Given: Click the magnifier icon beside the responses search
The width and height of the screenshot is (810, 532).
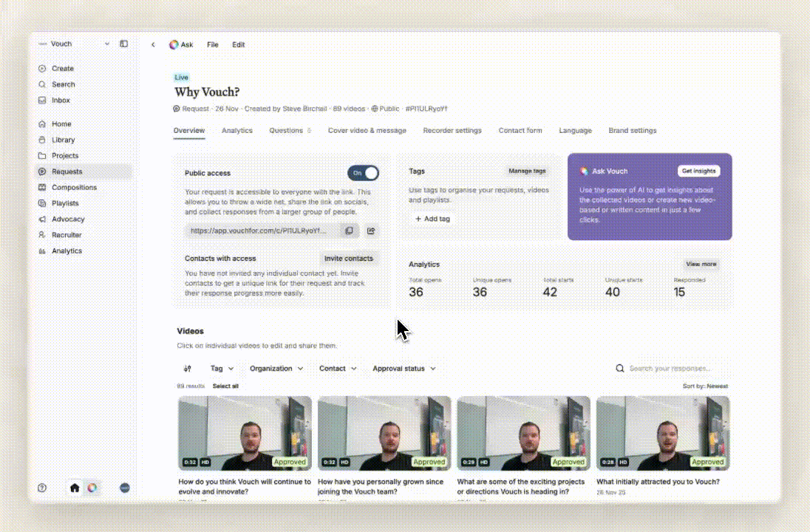Looking at the screenshot, I should pos(620,368).
